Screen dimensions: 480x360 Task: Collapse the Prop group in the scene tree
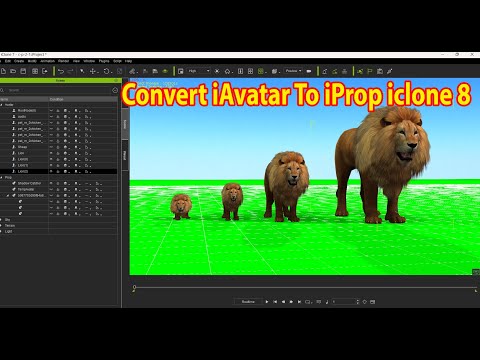tap(1, 177)
